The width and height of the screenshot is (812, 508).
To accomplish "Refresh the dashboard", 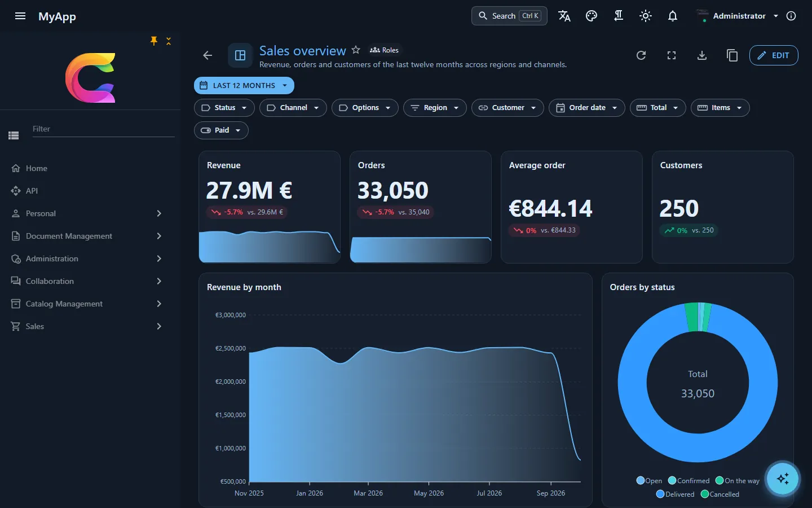I will point(641,55).
